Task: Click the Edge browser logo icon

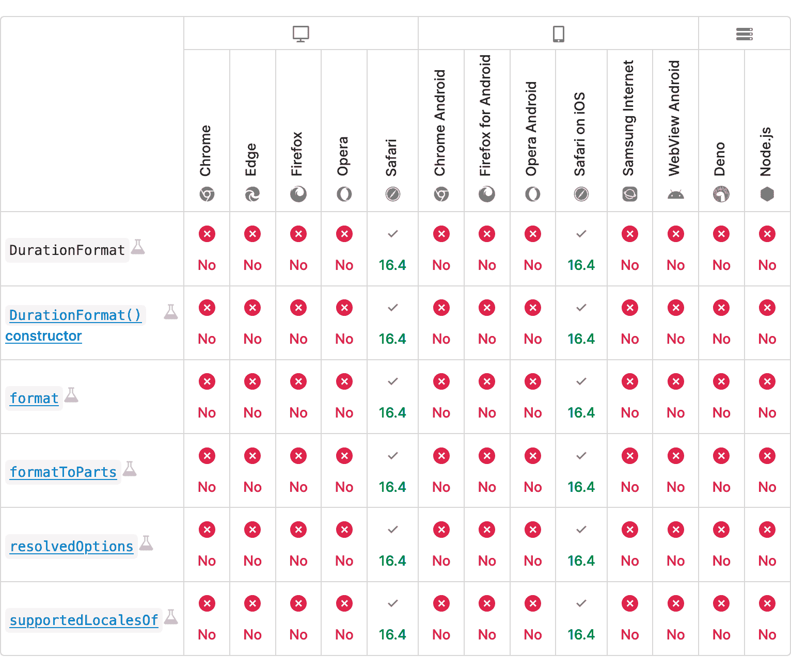Action: click(252, 195)
